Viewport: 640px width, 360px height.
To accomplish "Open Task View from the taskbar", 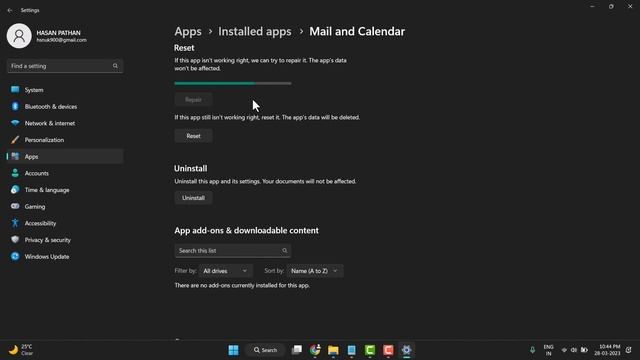I will coord(297,350).
